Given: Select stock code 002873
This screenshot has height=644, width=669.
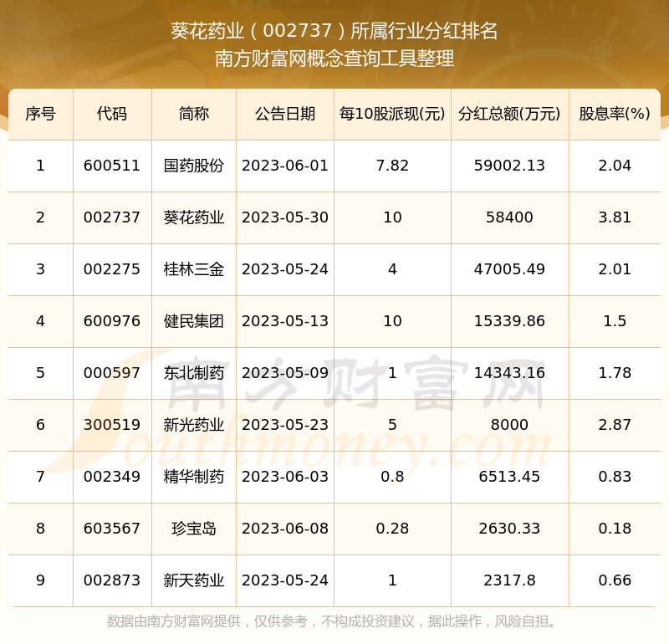Looking at the screenshot, I should tap(112, 580).
